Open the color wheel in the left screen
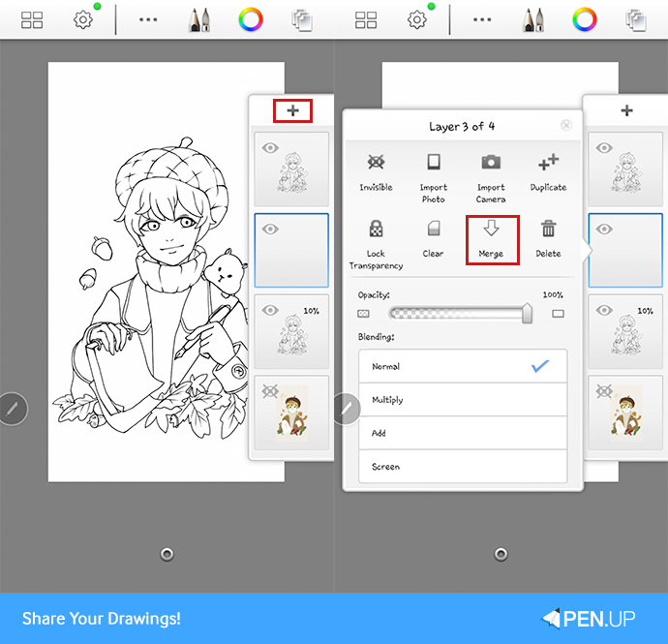 click(251, 19)
